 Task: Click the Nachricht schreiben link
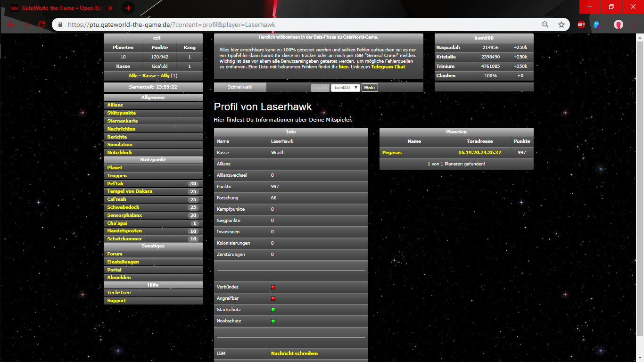294,353
